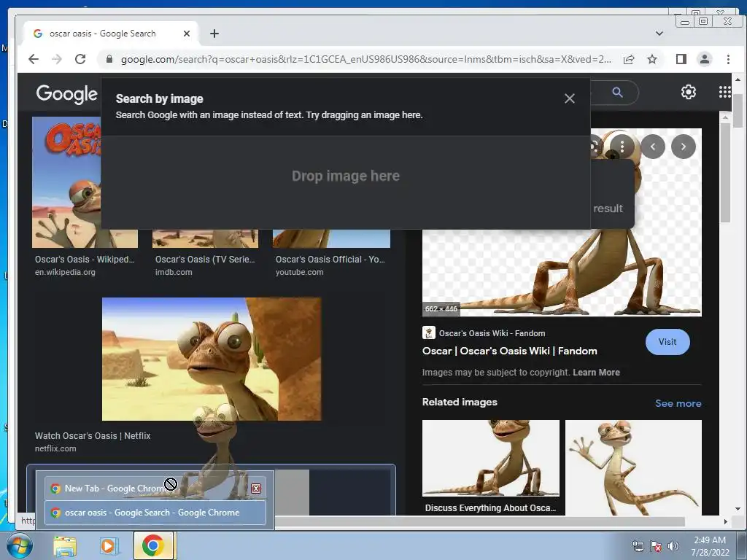The width and height of the screenshot is (747, 560).
Task: Click the address bar URL
Action: [x=366, y=59]
